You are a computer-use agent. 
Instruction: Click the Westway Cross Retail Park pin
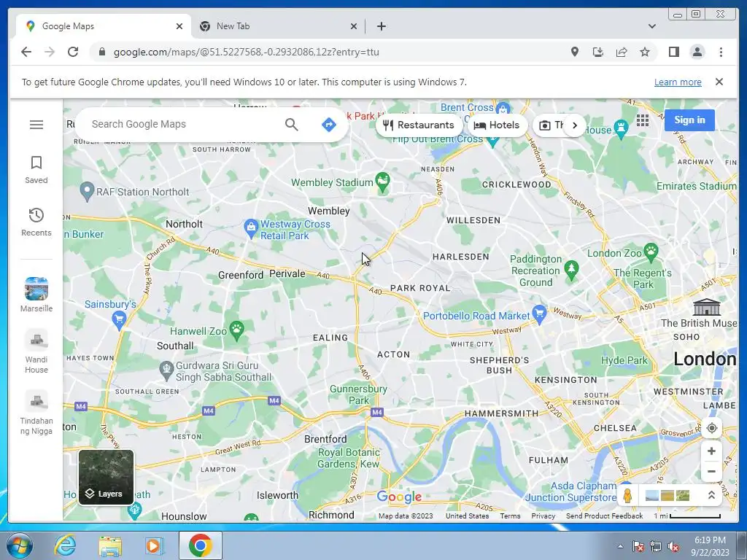[251, 229]
